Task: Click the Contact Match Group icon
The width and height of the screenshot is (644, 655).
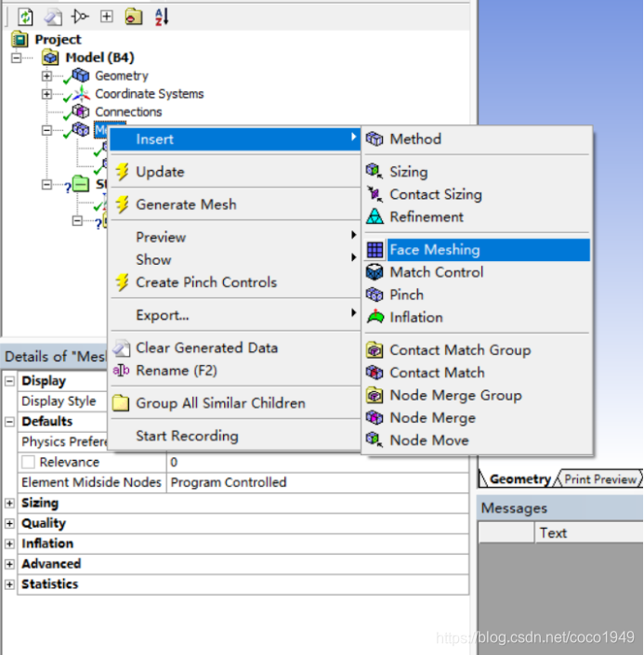Action: click(375, 350)
